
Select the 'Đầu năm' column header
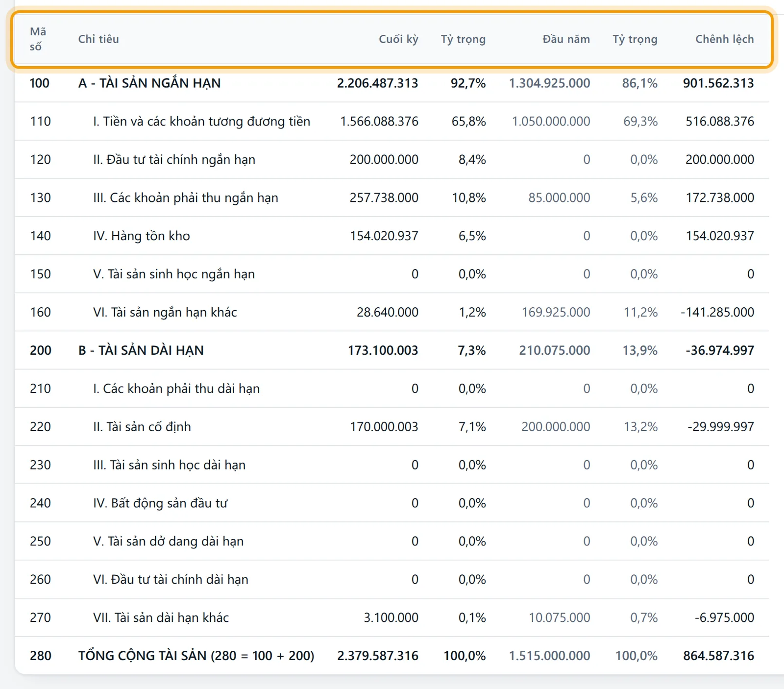tap(566, 39)
